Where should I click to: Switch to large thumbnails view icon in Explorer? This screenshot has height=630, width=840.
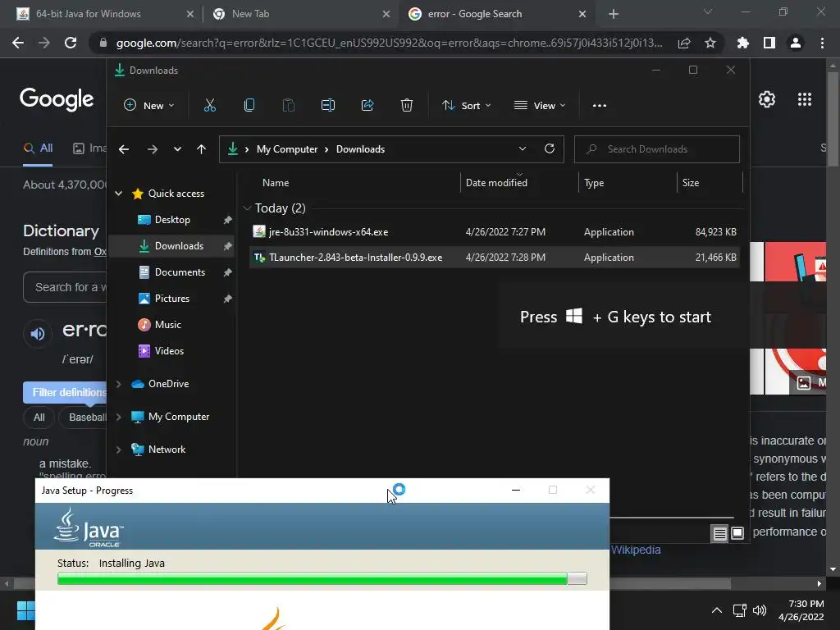[737, 533]
